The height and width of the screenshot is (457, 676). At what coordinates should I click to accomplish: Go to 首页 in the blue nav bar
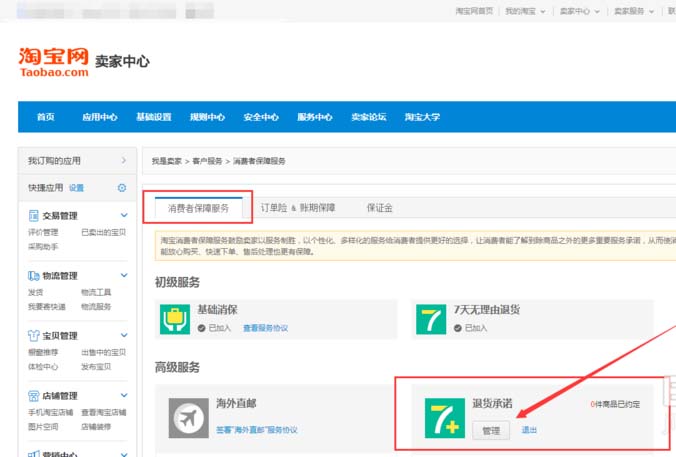click(46, 117)
